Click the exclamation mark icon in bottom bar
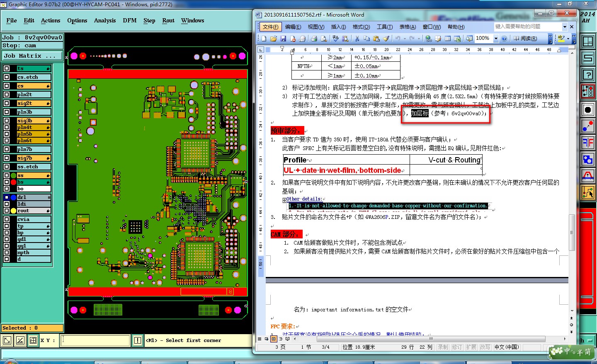Viewport: 597px width, 364px height. pos(138,340)
